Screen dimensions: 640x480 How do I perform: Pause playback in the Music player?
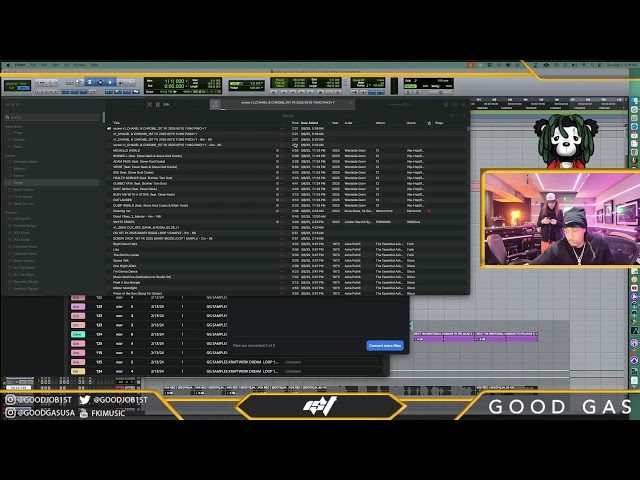158,104
